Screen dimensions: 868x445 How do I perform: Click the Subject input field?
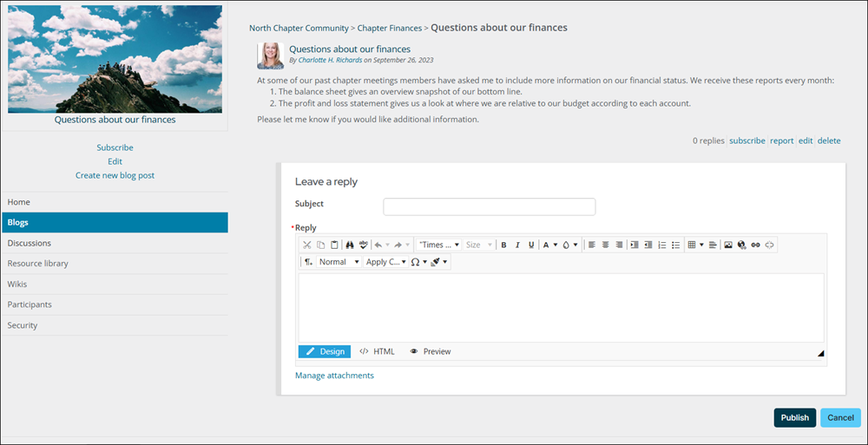[x=490, y=206]
